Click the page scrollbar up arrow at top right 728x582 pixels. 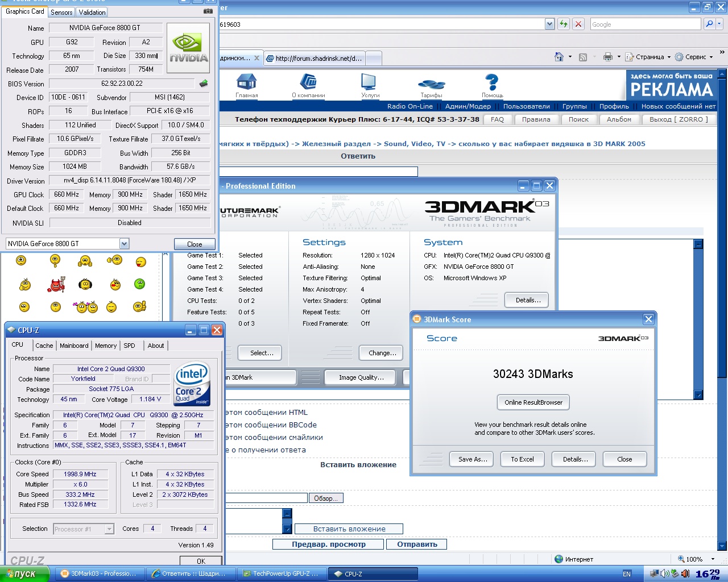click(x=722, y=74)
